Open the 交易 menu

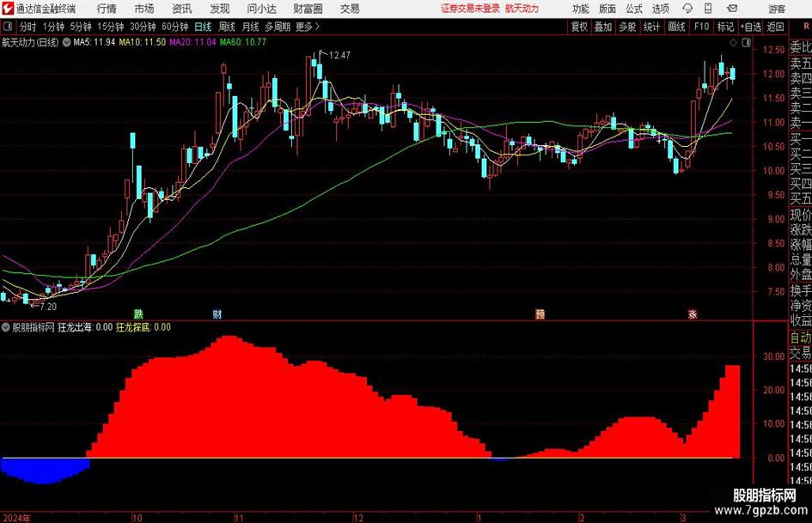(350, 9)
